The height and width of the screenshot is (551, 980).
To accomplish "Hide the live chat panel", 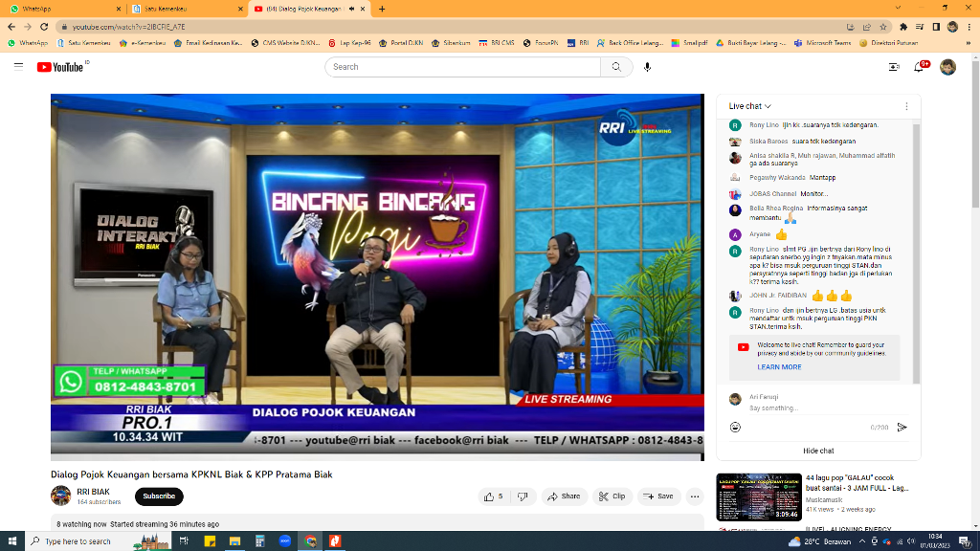I will click(817, 451).
